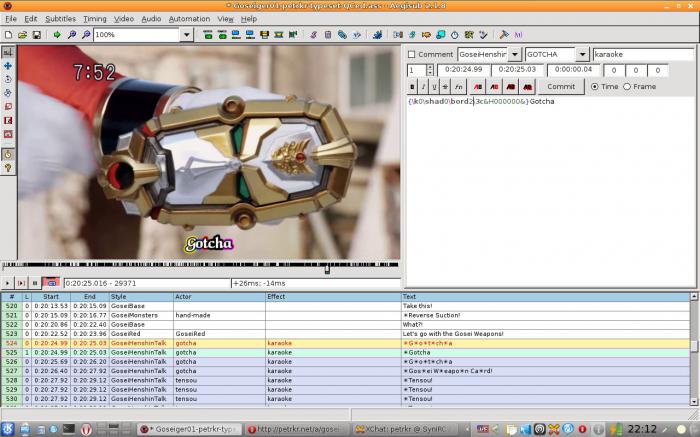Click the start time field 0:20:24.99
The width and height of the screenshot is (700, 437).
point(463,70)
